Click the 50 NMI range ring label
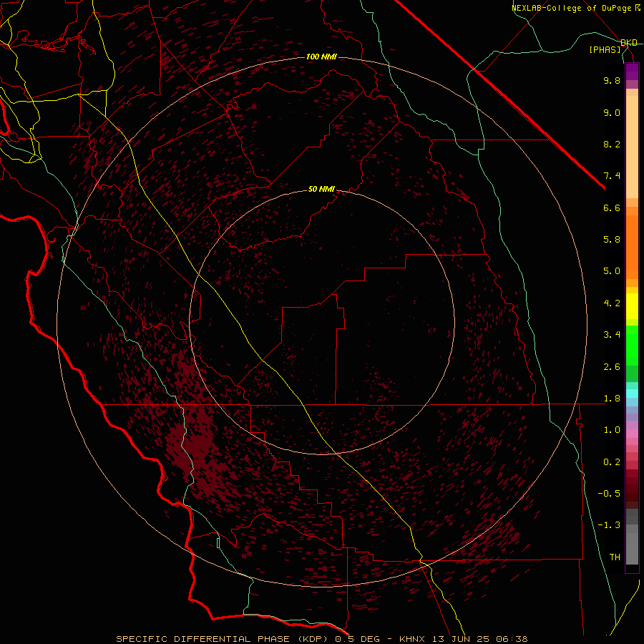Screen dimensions: 644x644 tap(321, 189)
